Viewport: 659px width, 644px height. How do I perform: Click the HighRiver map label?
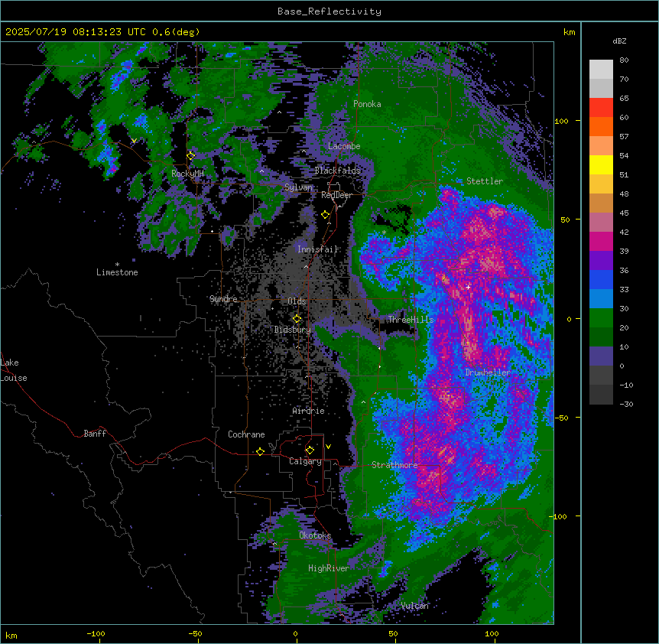[x=329, y=568]
